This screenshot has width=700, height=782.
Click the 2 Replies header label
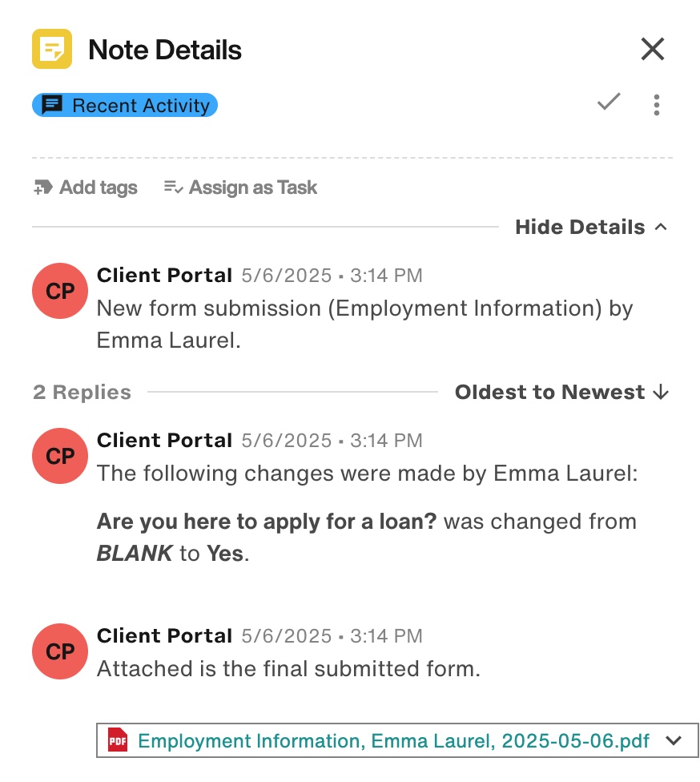[x=82, y=392]
